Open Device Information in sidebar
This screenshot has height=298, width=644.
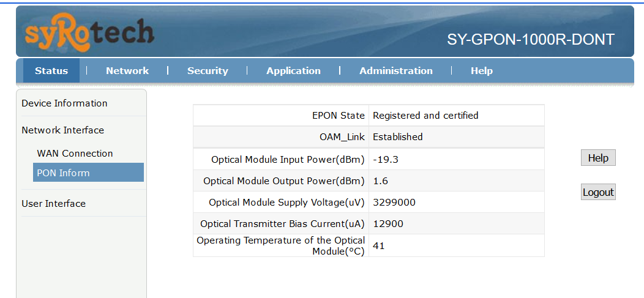click(x=64, y=103)
